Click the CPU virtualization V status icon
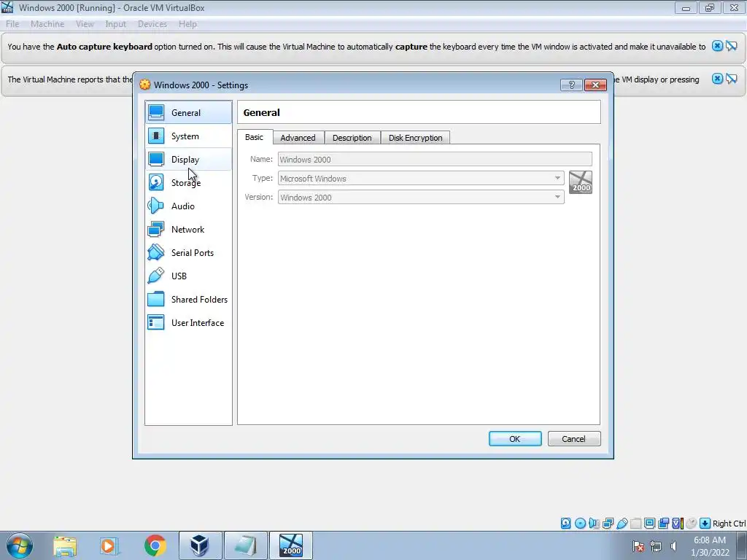 pos(677,524)
